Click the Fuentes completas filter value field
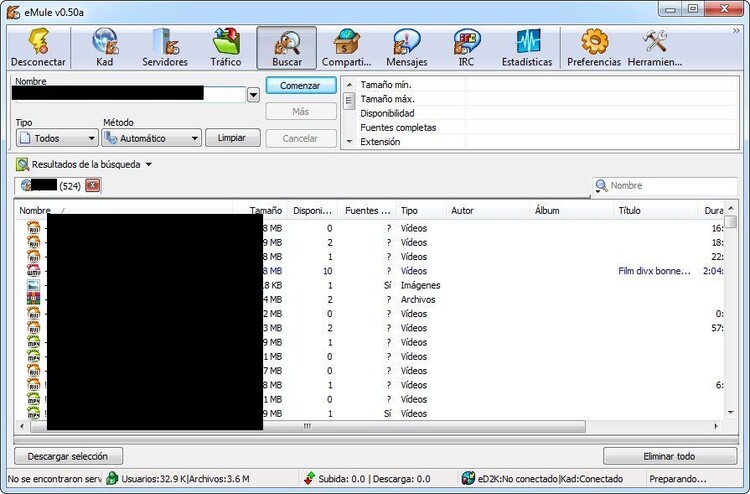 coord(602,128)
